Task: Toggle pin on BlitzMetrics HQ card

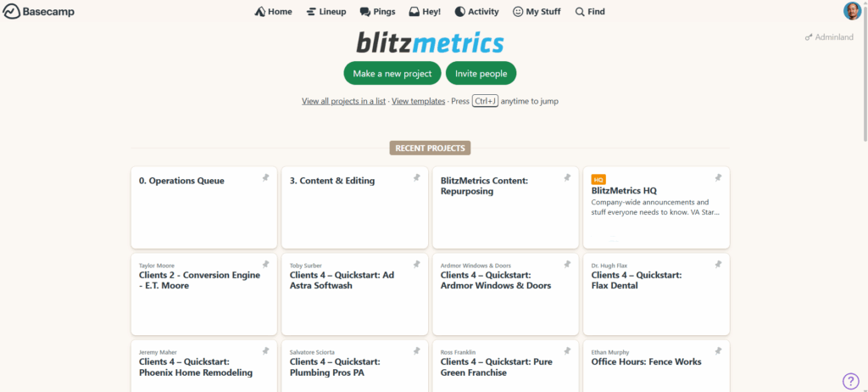Action: coord(718,178)
